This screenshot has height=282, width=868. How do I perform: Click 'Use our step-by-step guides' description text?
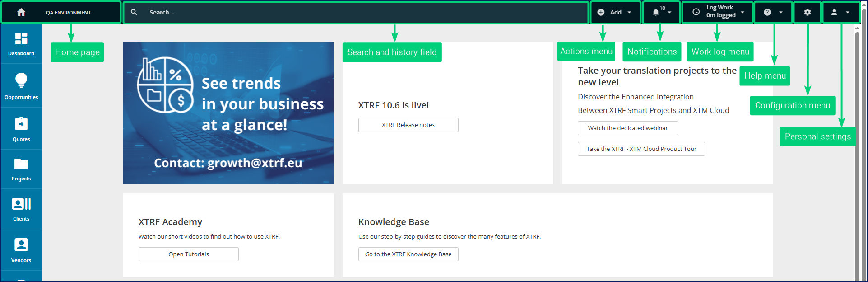point(450,236)
